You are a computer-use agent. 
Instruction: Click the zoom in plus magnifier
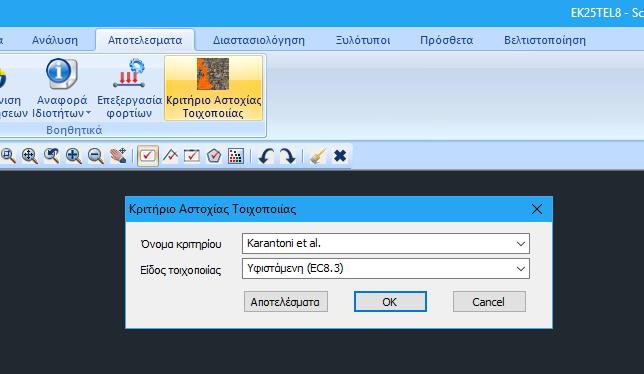[74, 156]
